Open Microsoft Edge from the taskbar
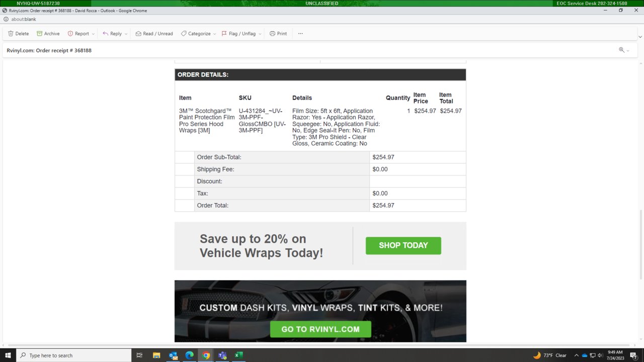The width and height of the screenshot is (644, 362). click(x=189, y=355)
